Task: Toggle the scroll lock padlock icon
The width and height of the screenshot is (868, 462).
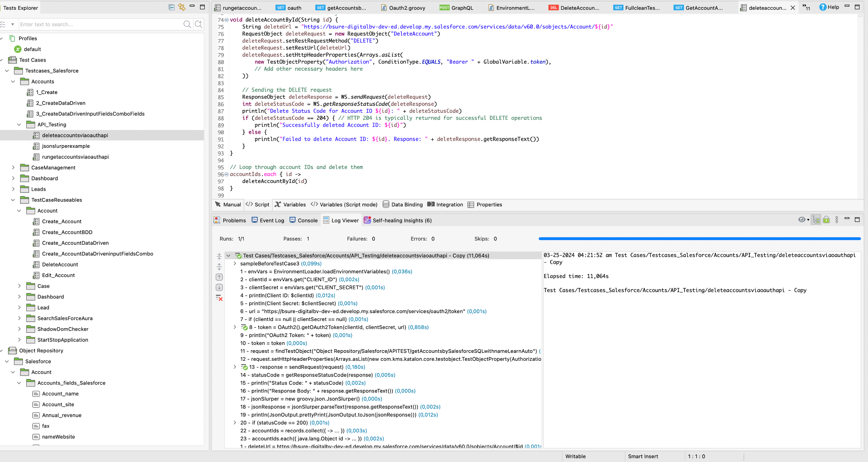Action: point(826,220)
